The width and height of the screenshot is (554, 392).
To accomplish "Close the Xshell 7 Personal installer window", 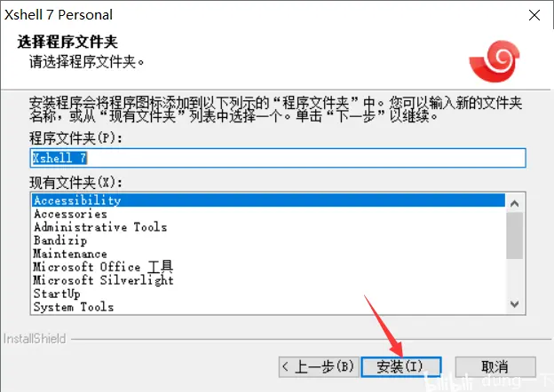I will (x=534, y=15).
